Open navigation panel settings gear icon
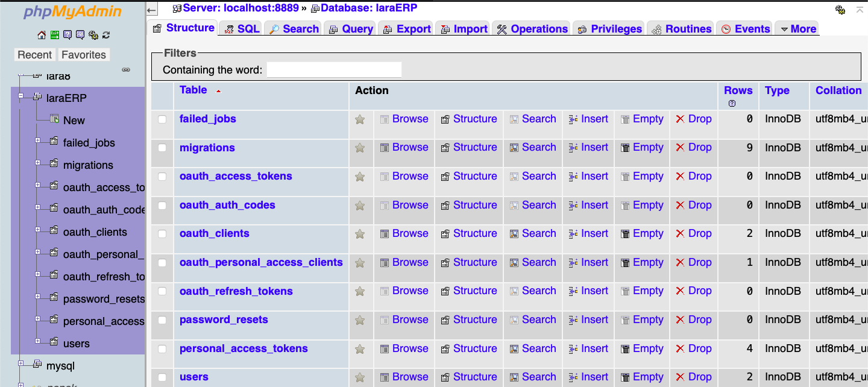This screenshot has height=387, width=868. tap(93, 35)
